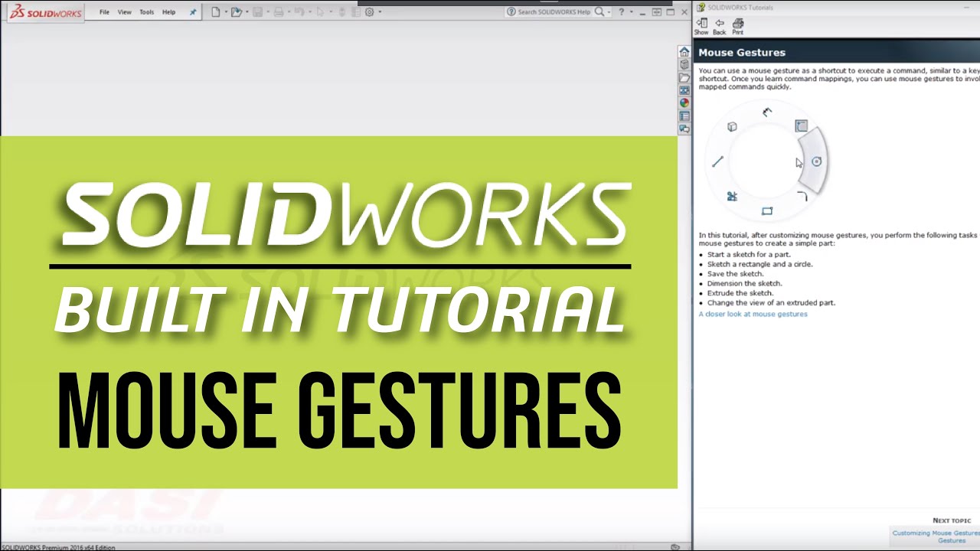
Task: Click the Undo icon
Action: coord(299,12)
